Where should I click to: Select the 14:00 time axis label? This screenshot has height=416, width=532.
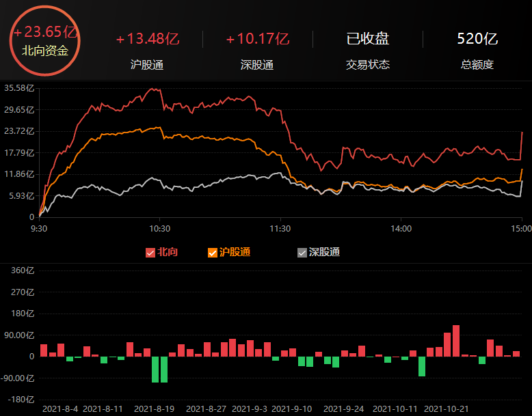[x=401, y=229]
